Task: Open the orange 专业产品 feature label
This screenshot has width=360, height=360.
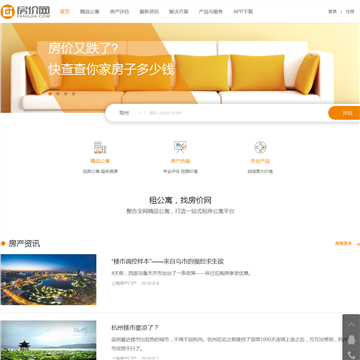Action: tap(260, 161)
